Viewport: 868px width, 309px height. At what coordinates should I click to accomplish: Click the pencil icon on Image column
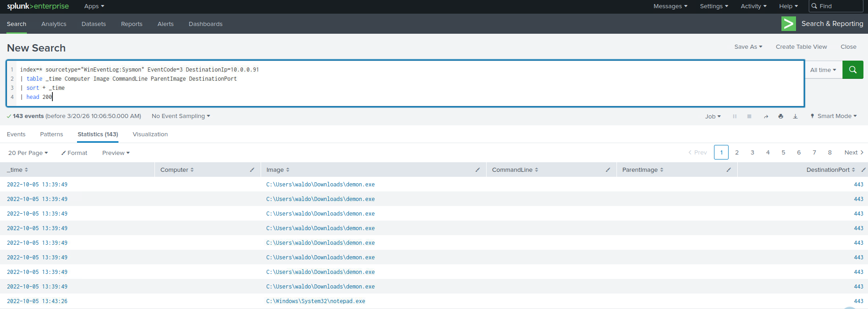[x=478, y=170]
